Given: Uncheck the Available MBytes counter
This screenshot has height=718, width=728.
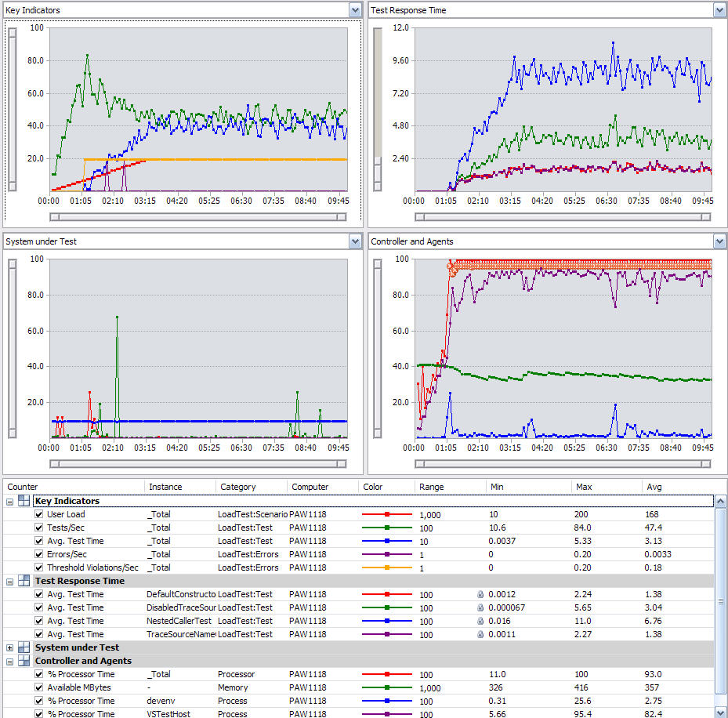Looking at the screenshot, I should 39,687.
